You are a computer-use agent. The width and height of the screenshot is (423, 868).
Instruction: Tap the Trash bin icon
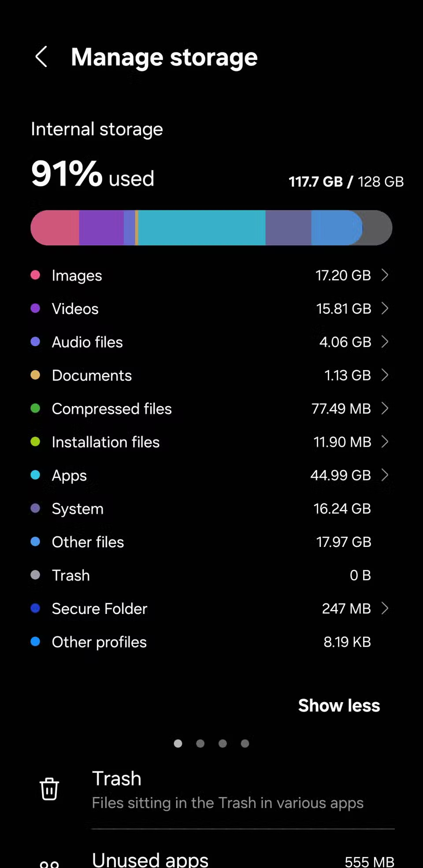tap(49, 789)
